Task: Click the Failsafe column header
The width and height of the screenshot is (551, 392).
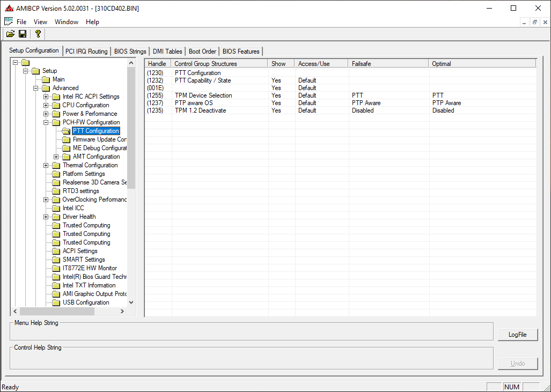Action: [x=388, y=64]
